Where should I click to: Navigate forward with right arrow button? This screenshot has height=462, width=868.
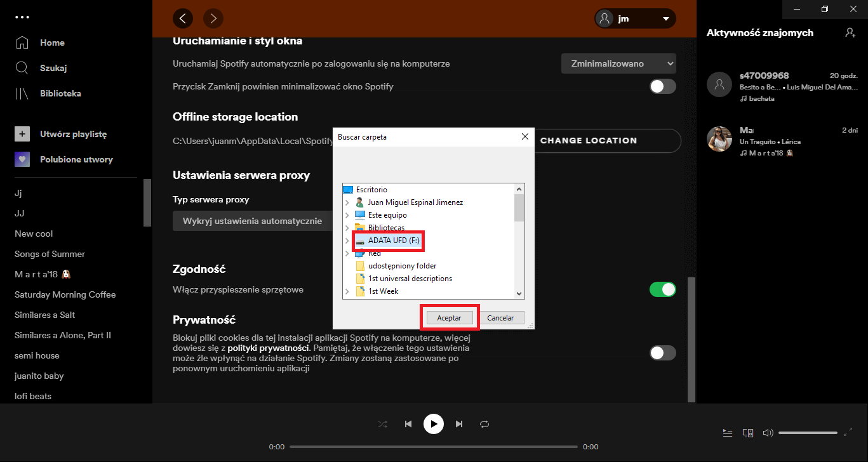(x=213, y=18)
